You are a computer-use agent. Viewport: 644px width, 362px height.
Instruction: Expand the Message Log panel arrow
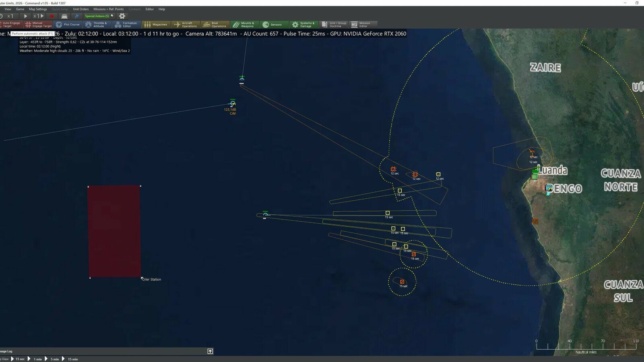click(210, 351)
